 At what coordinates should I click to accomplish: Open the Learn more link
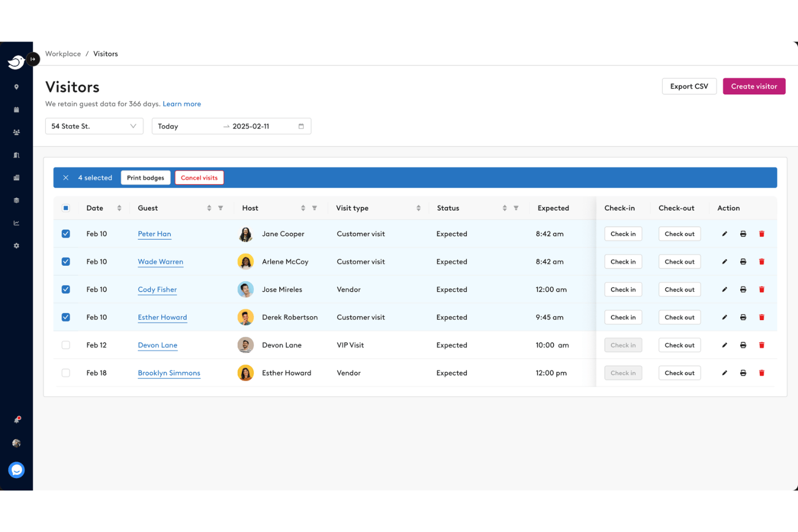click(182, 104)
